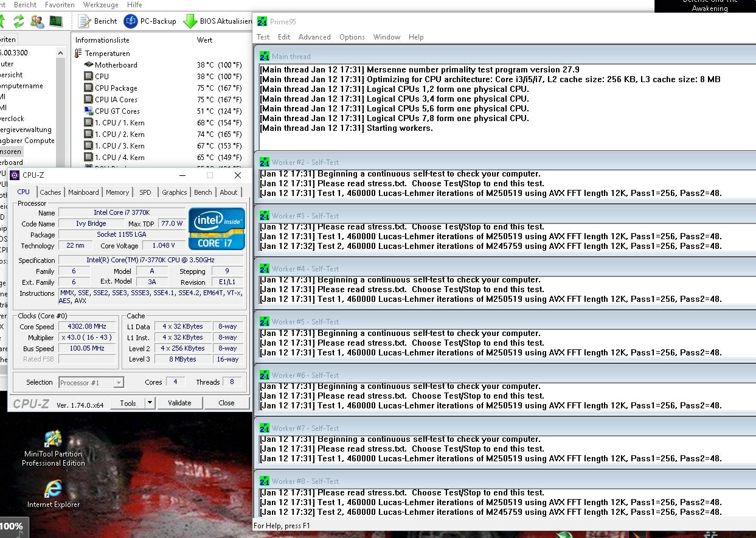Click the Worker #2 Self-Test window icon
756x538 pixels.
click(x=265, y=162)
